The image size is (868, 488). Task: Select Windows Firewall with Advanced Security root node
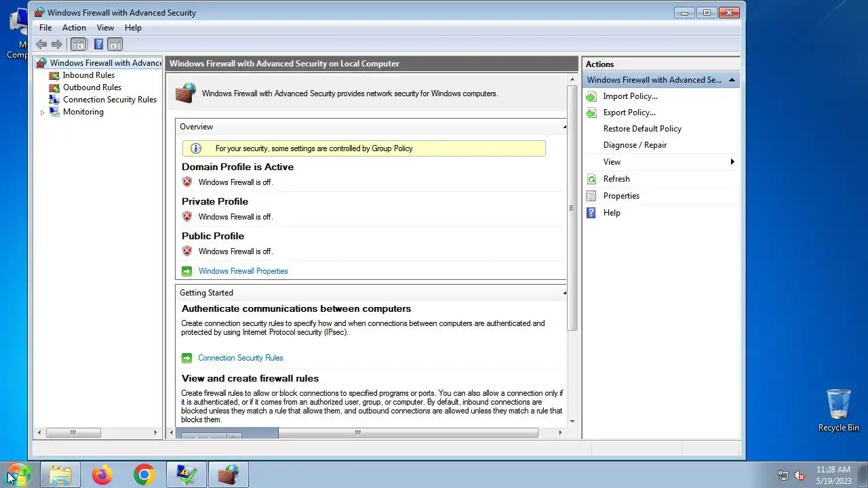click(x=105, y=63)
